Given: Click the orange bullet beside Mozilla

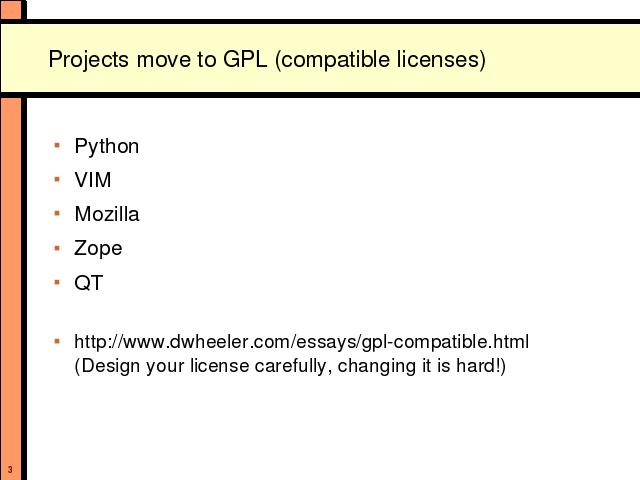Looking at the screenshot, I should click(x=57, y=213).
